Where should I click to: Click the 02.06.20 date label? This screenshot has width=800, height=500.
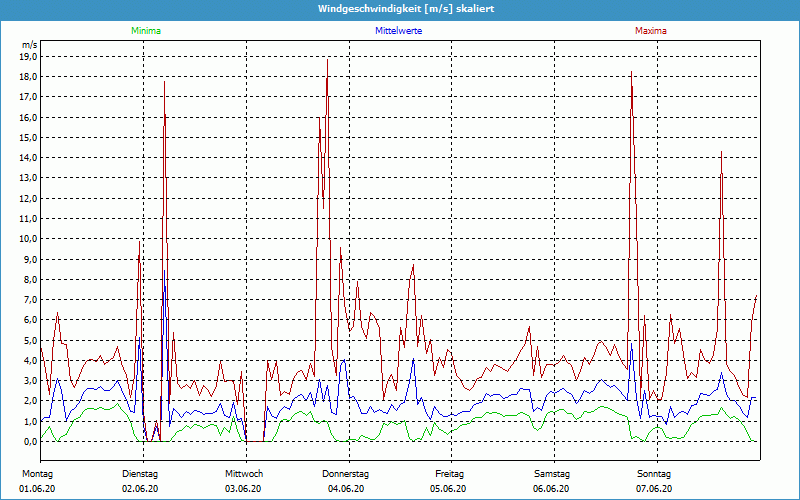(140, 489)
